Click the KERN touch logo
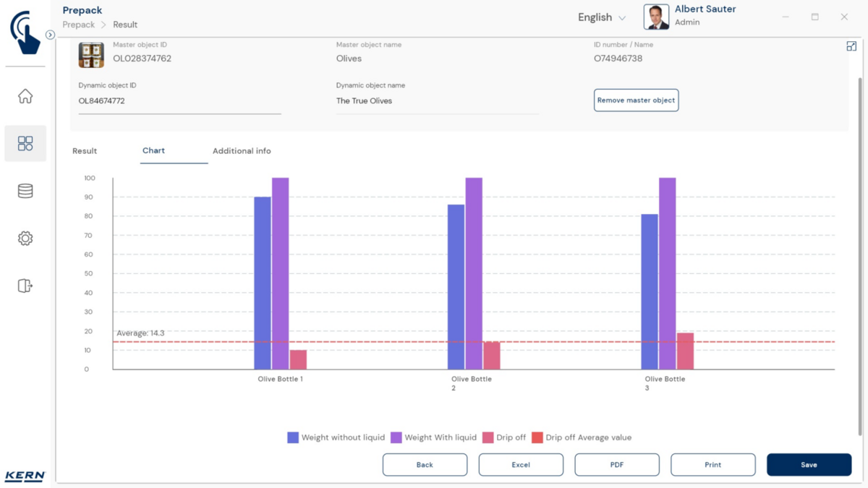This screenshot has width=868, height=488. [25, 33]
